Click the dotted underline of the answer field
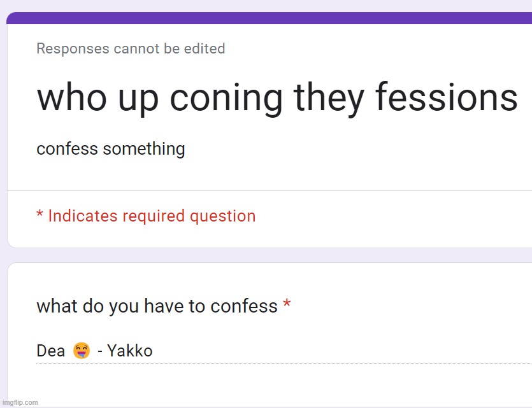The width and height of the screenshot is (532, 408). tap(284, 363)
